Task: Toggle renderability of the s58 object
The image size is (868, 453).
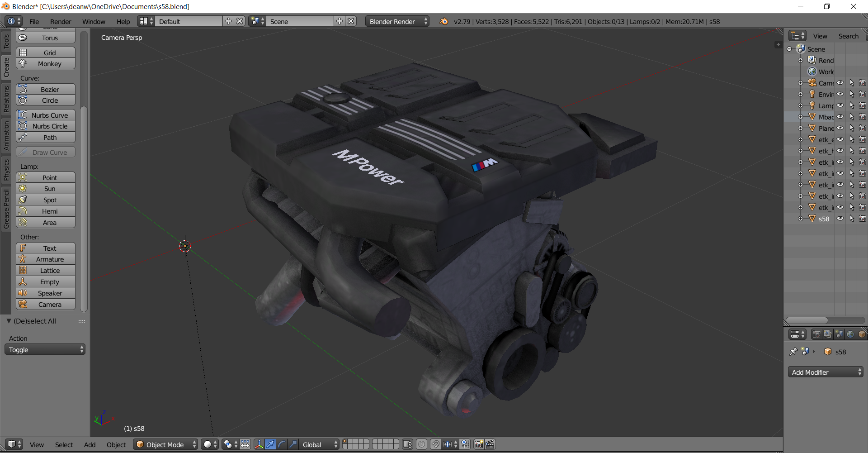Action: point(863,219)
